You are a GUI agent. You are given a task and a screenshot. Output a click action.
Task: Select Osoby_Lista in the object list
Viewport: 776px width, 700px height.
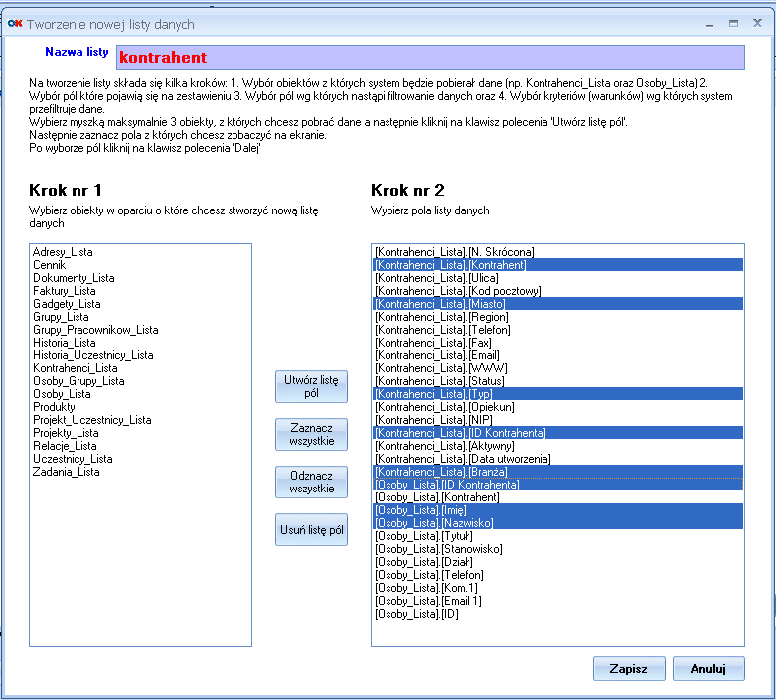point(140,394)
